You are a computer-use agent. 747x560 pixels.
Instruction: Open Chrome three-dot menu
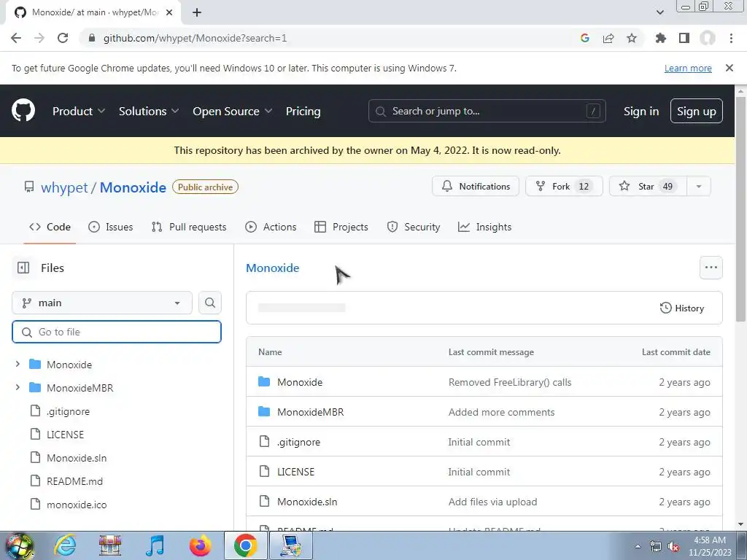pyautogui.click(x=731, y=38)
